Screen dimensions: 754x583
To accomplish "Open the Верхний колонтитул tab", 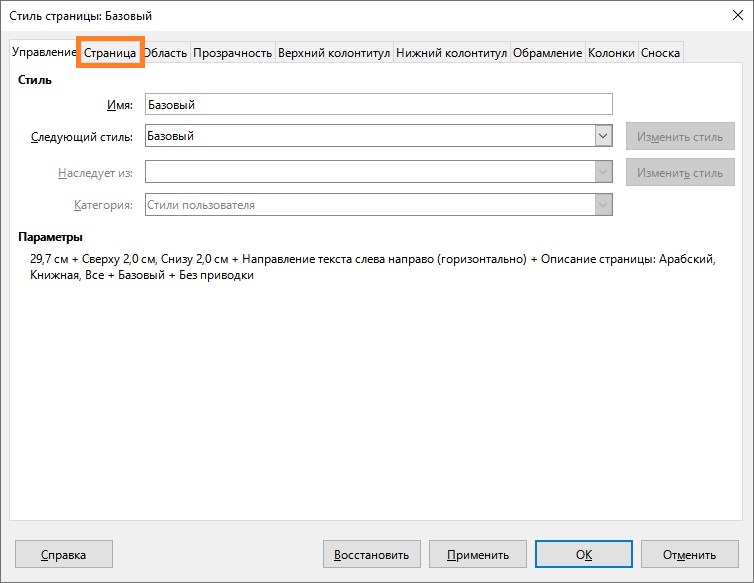I will pyautogui.click(x=334, y=53).
